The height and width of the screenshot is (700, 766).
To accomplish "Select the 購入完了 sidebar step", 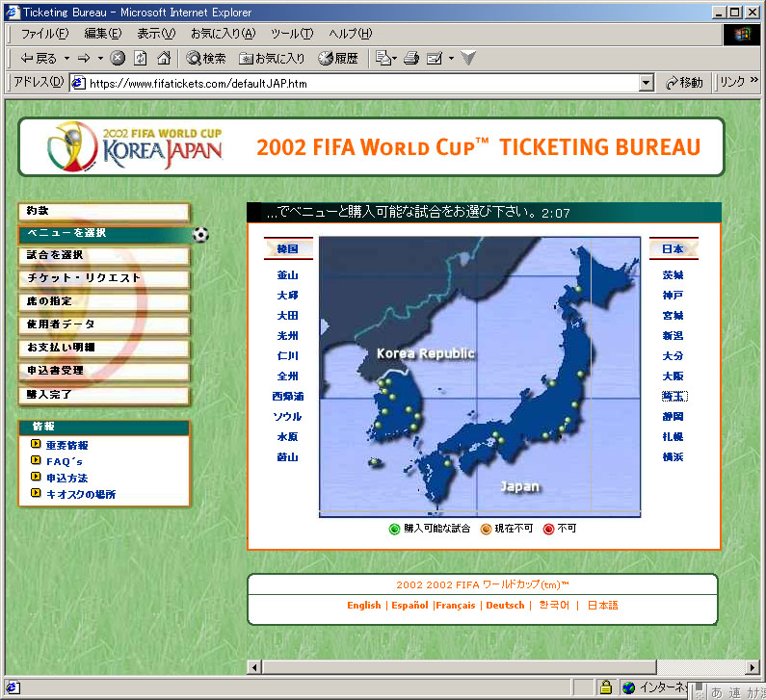I will pos(103,395).
